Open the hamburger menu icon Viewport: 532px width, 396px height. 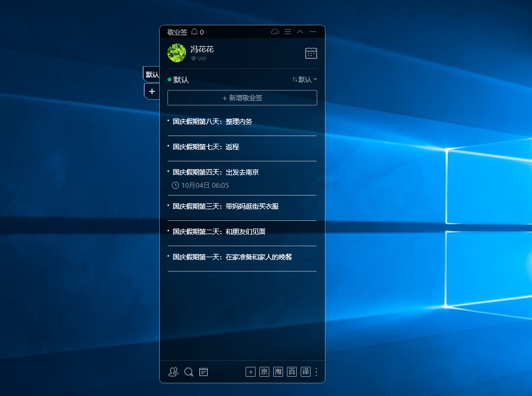tap(287, 32)
